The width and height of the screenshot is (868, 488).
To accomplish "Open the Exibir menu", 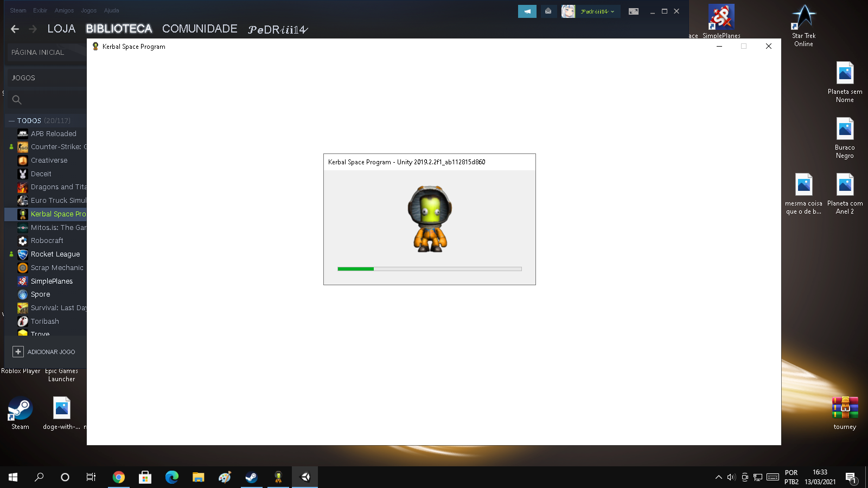I will click(40, 10).
